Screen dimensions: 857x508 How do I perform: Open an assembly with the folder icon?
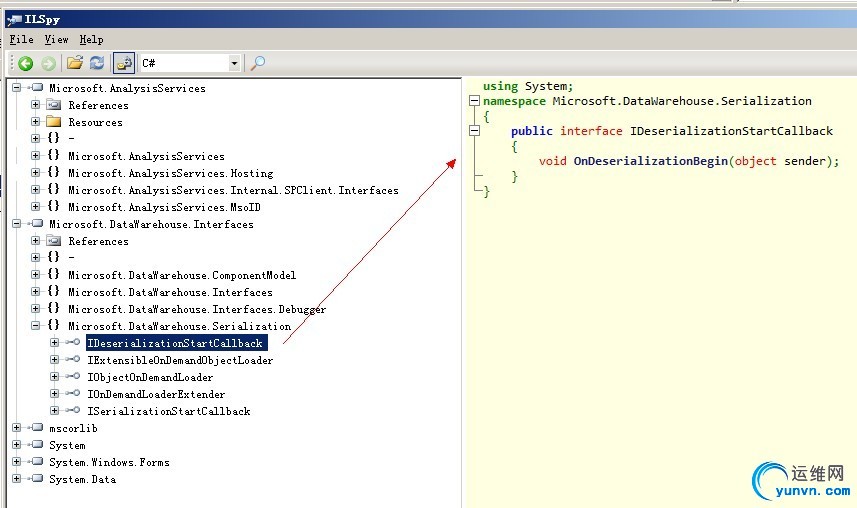pos(74,63)
